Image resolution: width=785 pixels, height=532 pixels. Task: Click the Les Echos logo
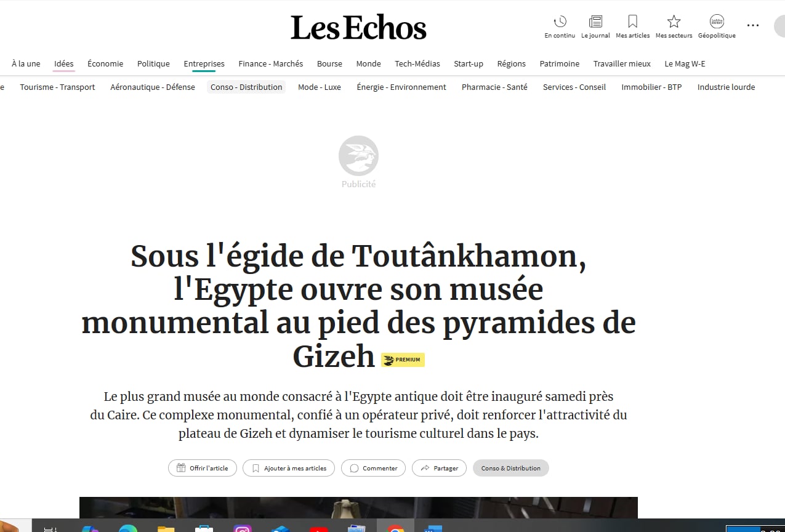tap(358, 28)
